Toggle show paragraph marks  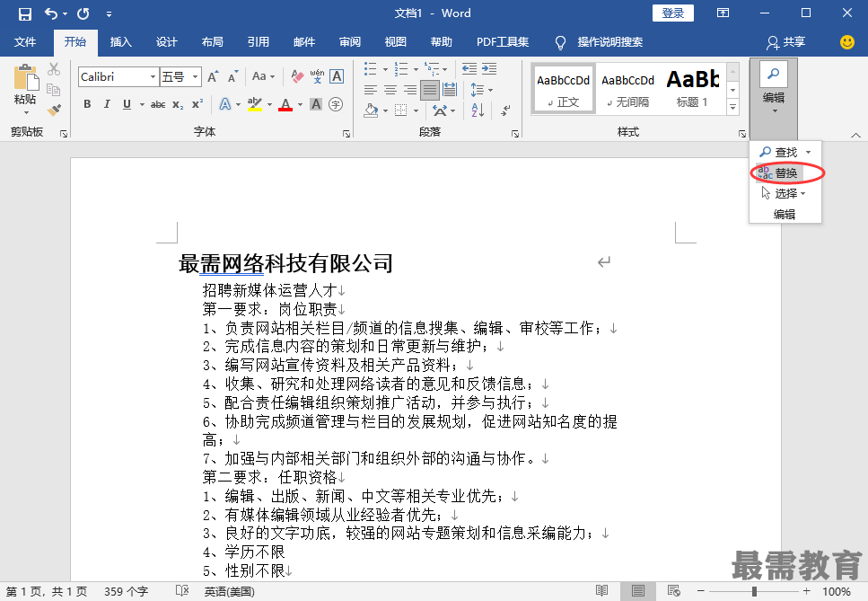(x=504, y=110)
